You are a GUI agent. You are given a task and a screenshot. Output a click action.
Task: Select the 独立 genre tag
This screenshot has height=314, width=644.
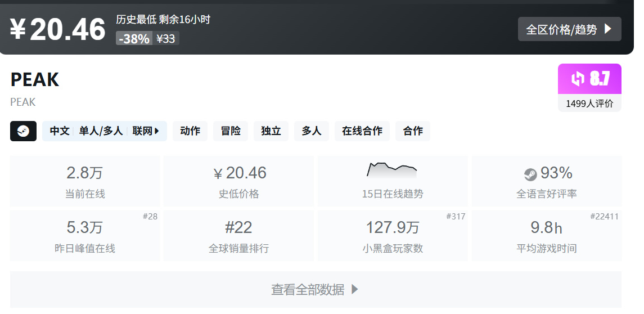(271, 131)
